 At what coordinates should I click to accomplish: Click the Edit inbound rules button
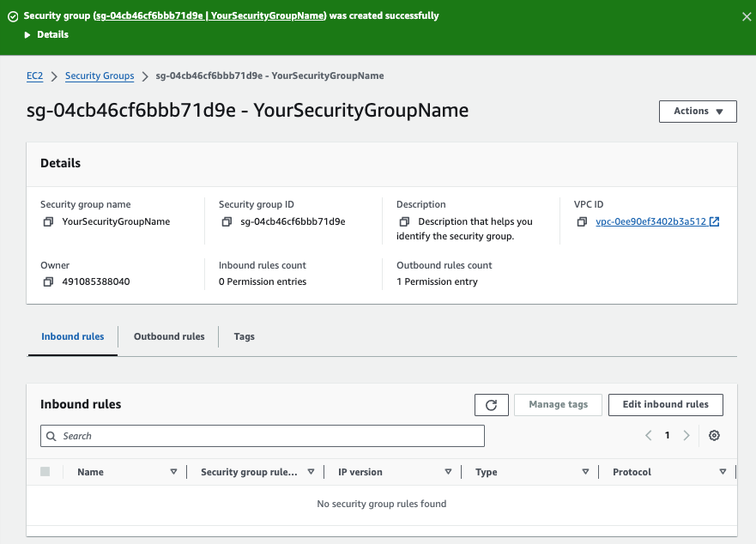[x=665, y=405]
